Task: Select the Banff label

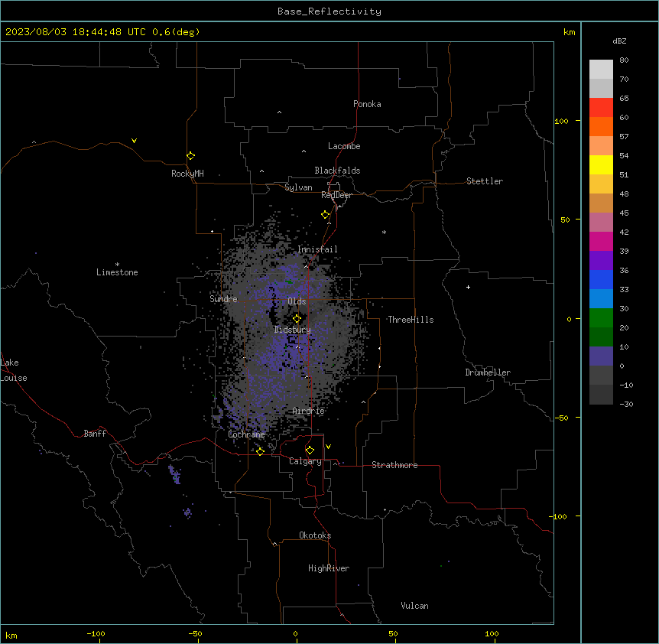Action: coord(95,434)
